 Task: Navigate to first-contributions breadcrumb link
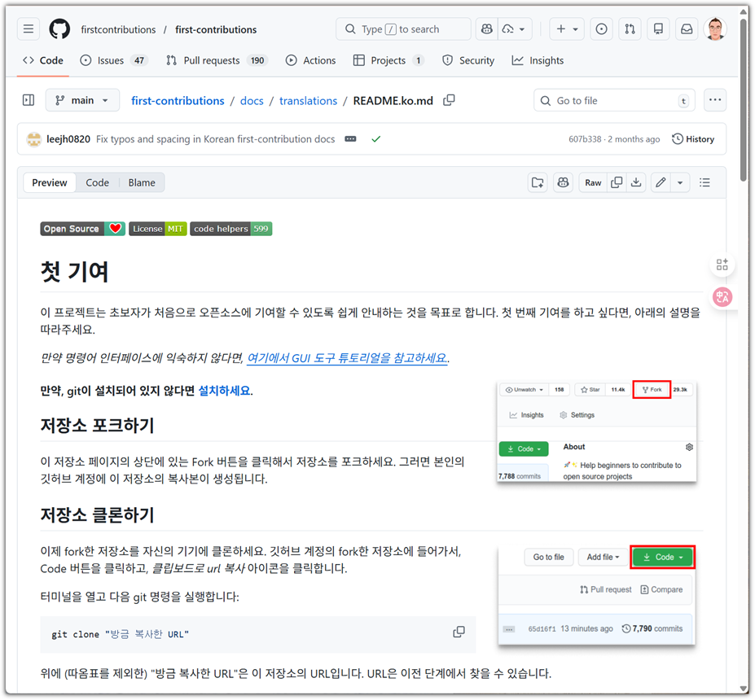178,101
